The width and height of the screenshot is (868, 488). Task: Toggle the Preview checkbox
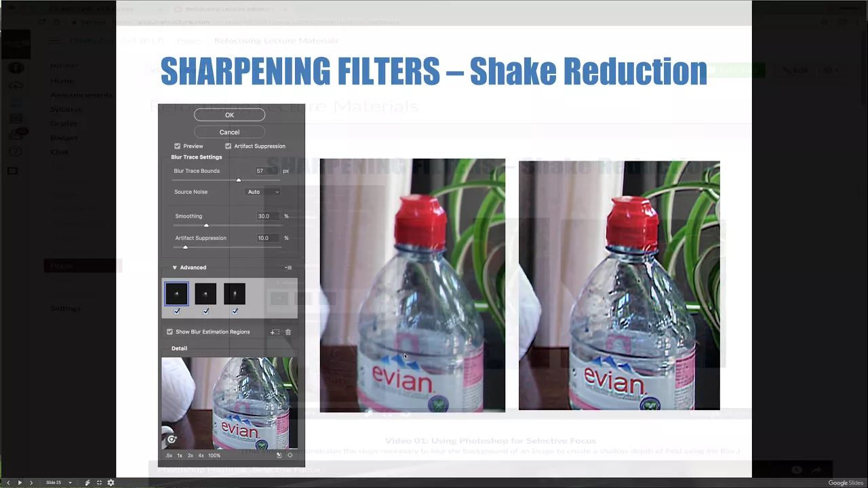178,146
